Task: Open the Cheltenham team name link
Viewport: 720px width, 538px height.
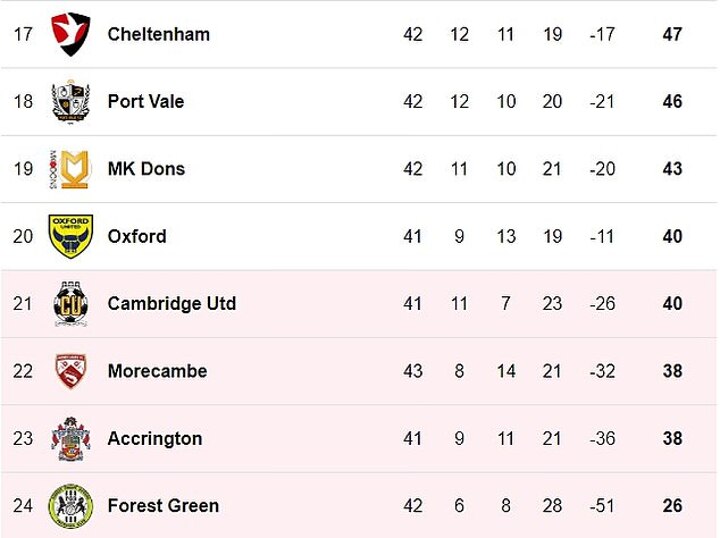Action: point(158,34)
